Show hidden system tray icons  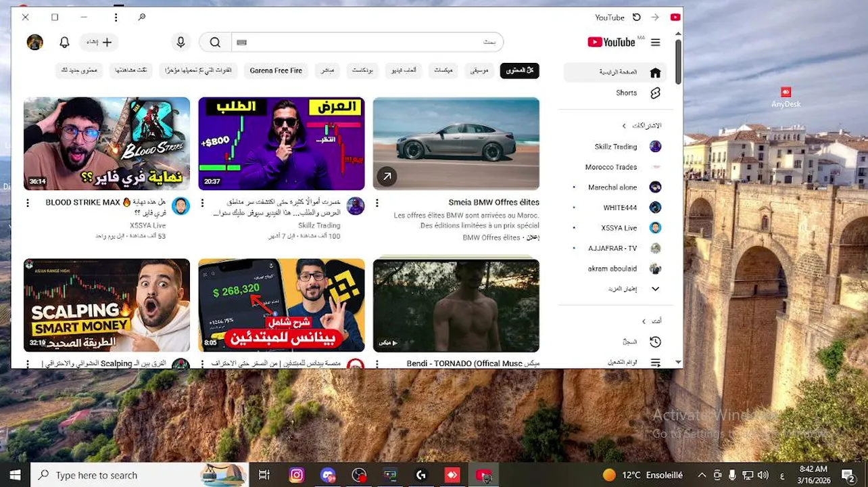(701, 476)
